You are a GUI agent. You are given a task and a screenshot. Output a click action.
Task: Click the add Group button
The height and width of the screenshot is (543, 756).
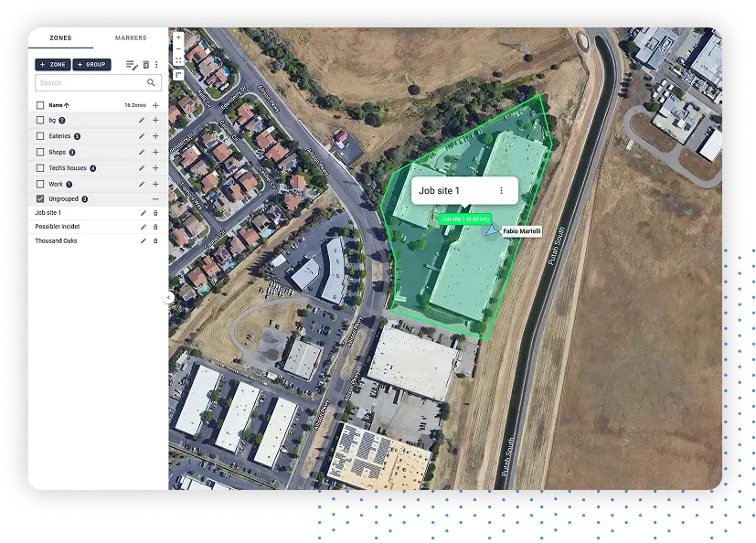tap(91, 65)
